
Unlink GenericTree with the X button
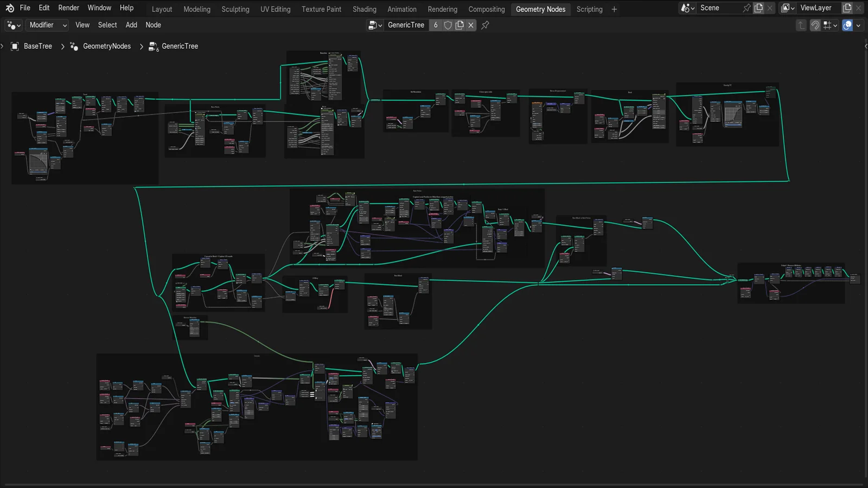(x=471, y=25)
